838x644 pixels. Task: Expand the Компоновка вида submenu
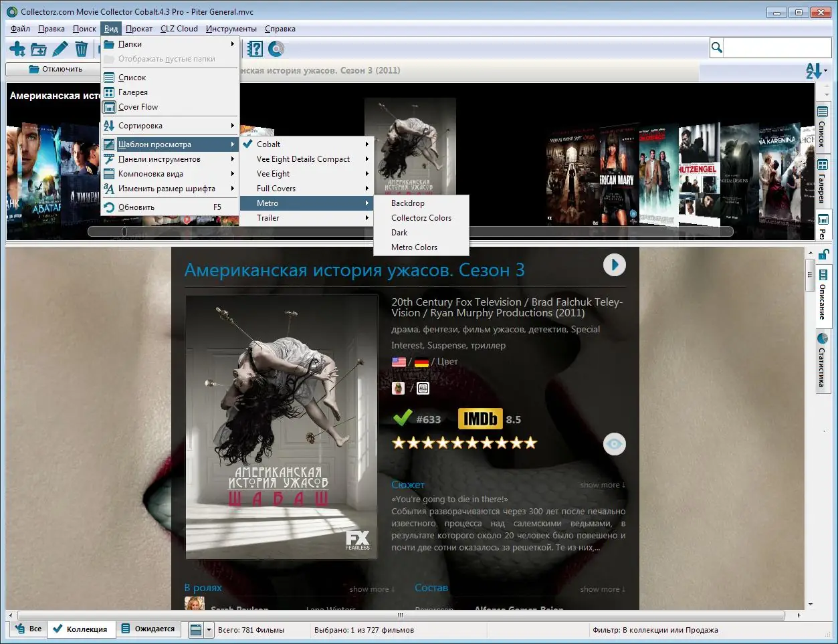(170, 174)
